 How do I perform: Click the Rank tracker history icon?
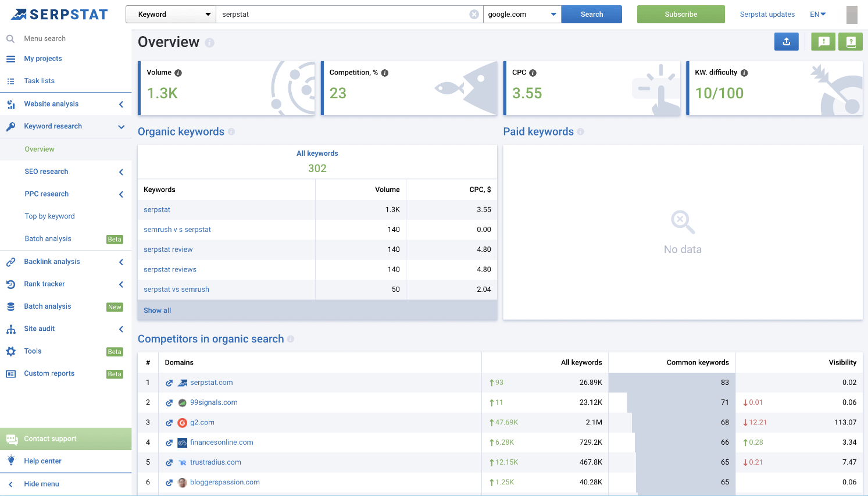point(11,284)
